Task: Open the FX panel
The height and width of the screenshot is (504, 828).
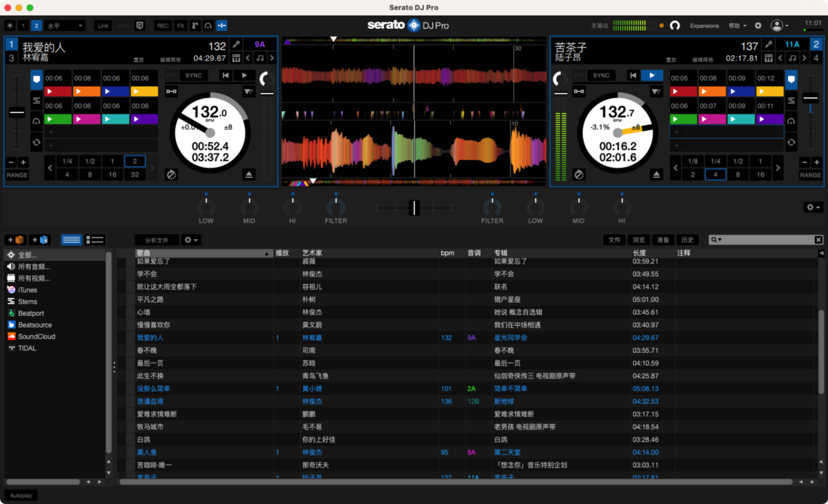Action: [181, 26]
